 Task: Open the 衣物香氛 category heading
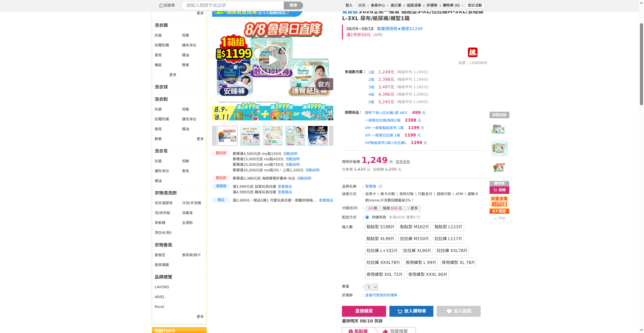(x=163, y=245)
